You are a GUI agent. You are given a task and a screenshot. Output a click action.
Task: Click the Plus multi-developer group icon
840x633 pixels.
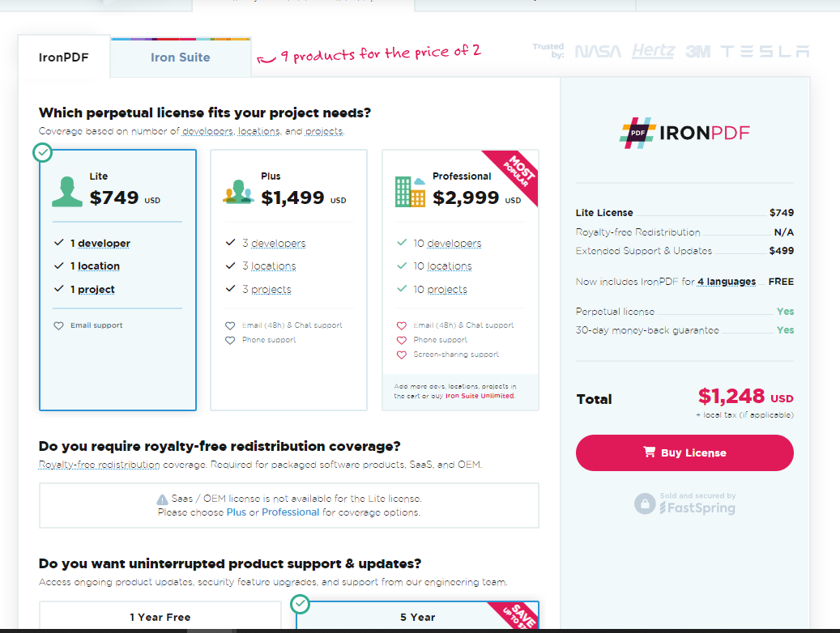[239, 191]
